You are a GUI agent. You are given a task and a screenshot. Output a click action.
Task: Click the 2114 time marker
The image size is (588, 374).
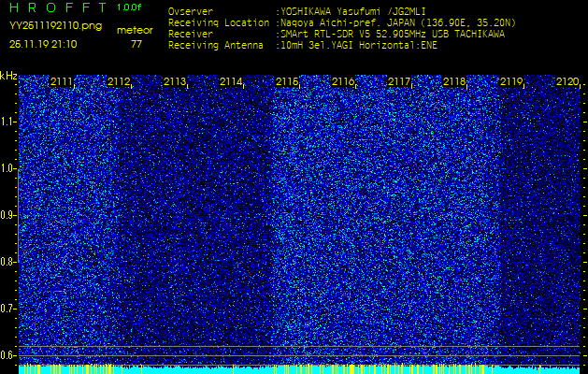231,81
